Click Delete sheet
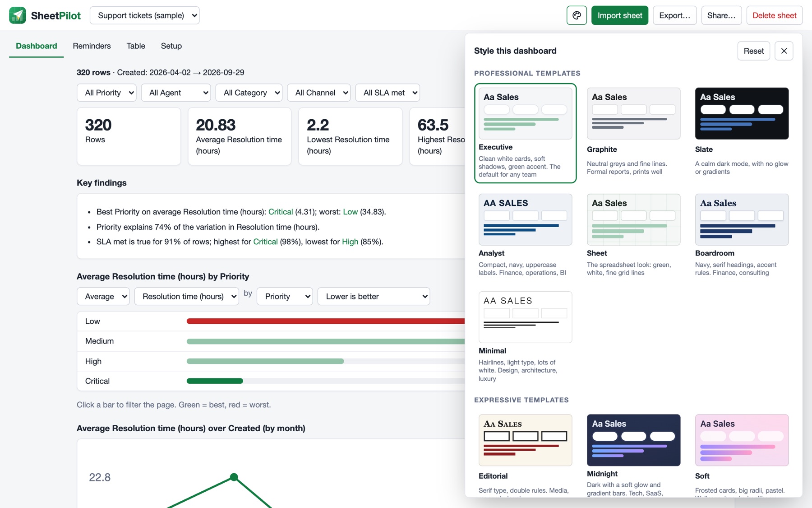 pos(775,15)
